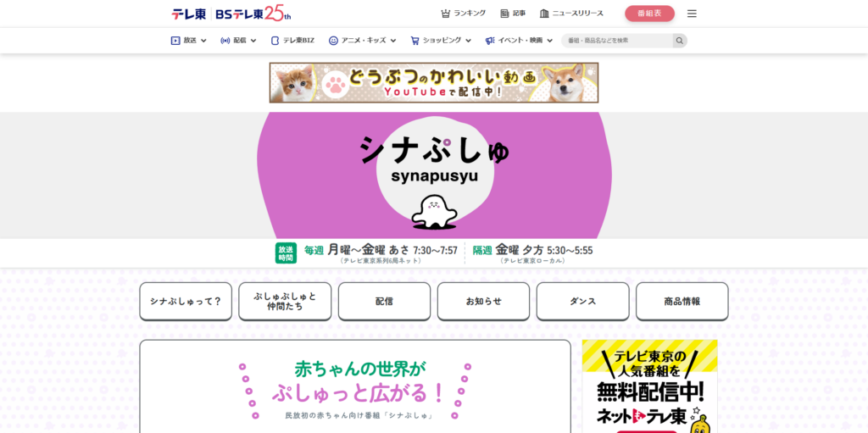Open the 記事 articles icon link

tap(513, 14)
